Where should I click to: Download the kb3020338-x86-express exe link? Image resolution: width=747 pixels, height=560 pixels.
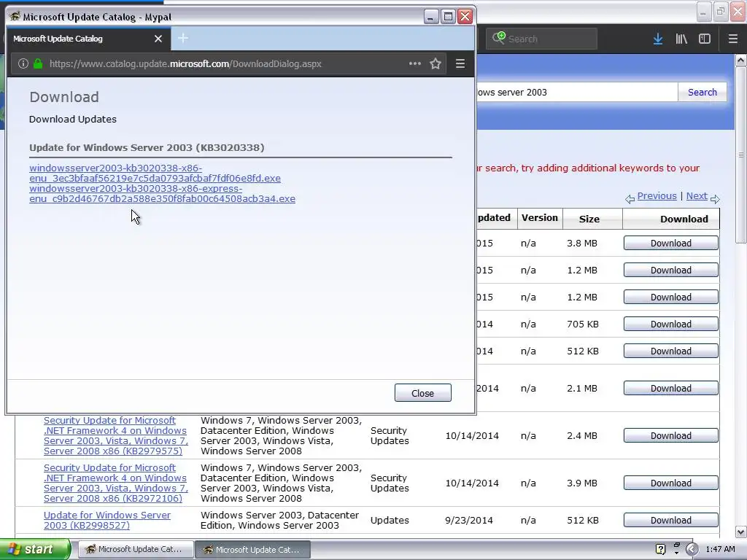click(x=162, y=194)
